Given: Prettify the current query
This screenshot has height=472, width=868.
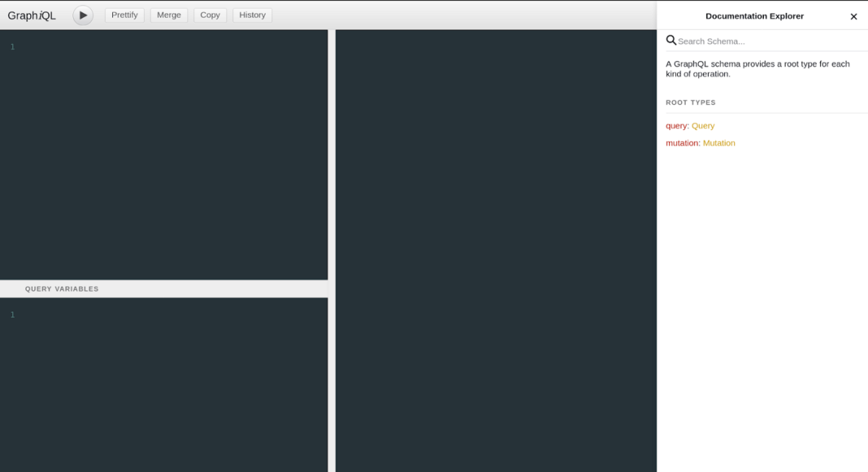Looking at the screenshot, I should [124, 14].
